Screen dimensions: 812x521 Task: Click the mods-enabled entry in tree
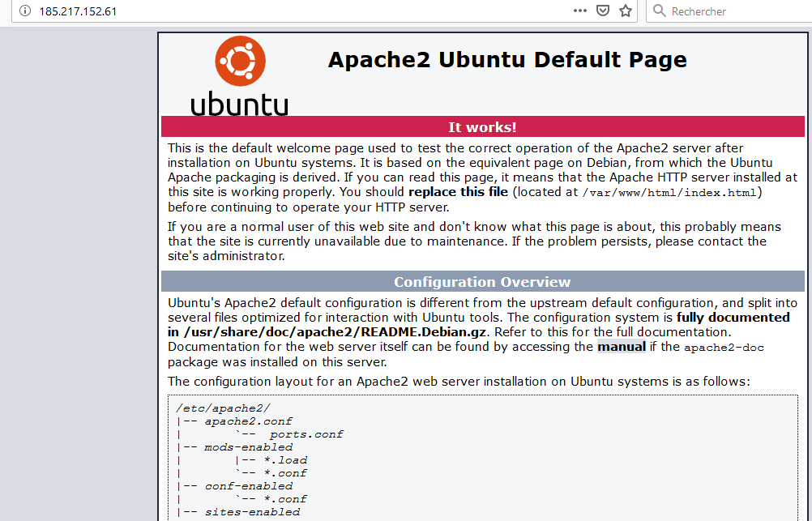coord(249,447)
